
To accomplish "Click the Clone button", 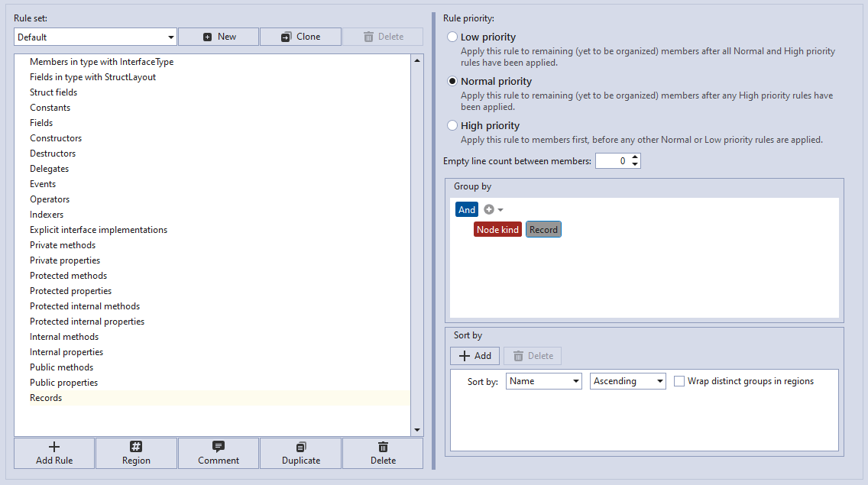I will click(300, 36).
